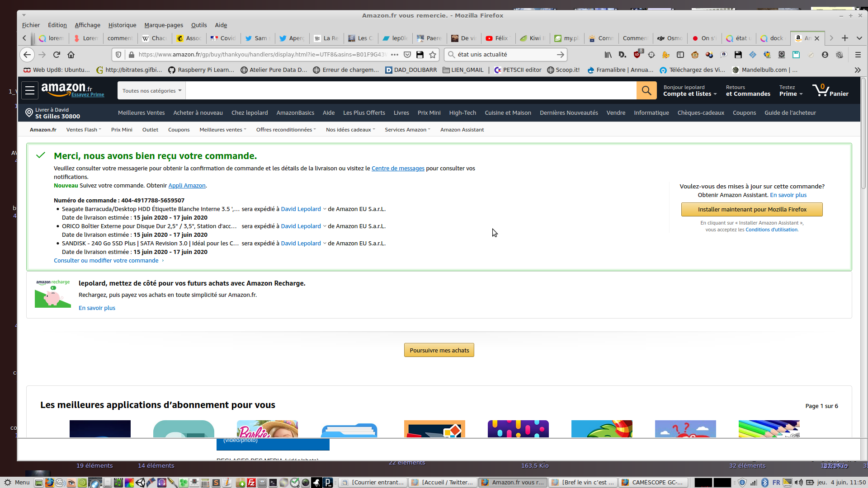Click Poursuivre mes achats button
This screenshot has height=488, width=868.
(x=439, y=350)
